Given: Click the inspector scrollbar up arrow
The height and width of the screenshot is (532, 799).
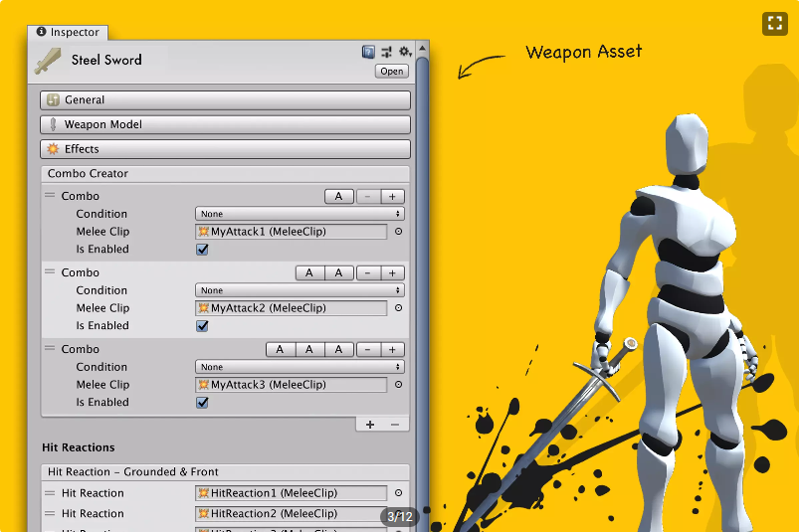Looking at the screenshot, I should click(423, 49).
